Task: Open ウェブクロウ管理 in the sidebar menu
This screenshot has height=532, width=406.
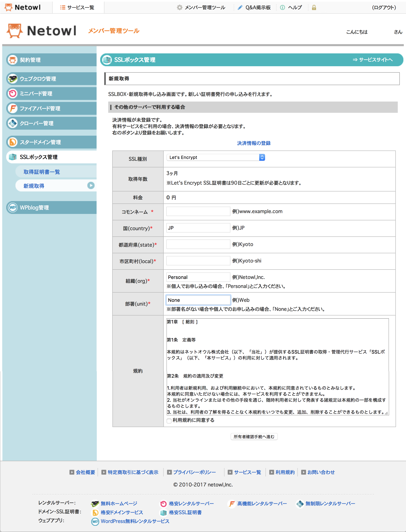Action: click(x=51, y=78)
